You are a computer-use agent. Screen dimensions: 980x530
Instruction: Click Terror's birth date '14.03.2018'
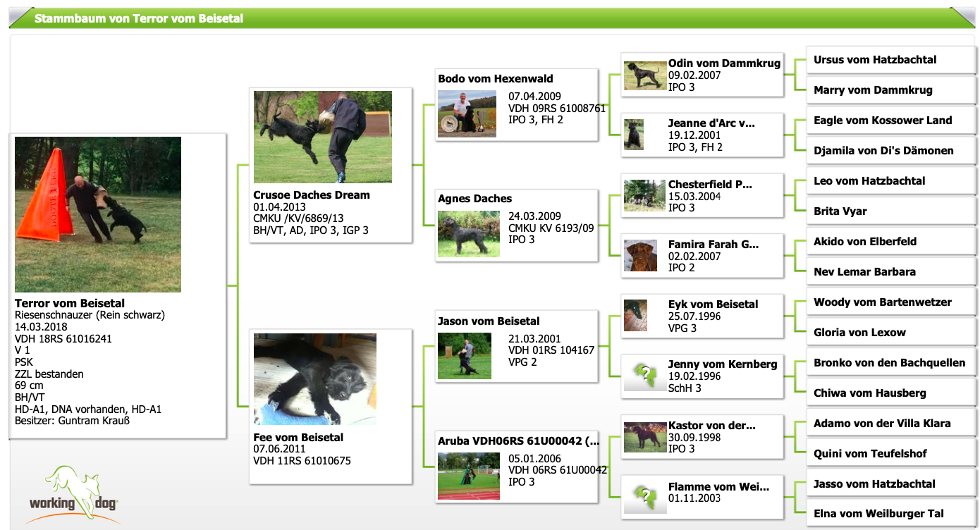click(x=42, y=327)
